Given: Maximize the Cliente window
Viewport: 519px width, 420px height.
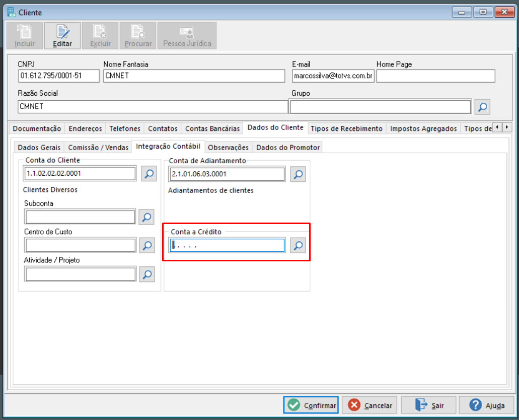Looking at the screenshot, I should (x=483, y=12).
